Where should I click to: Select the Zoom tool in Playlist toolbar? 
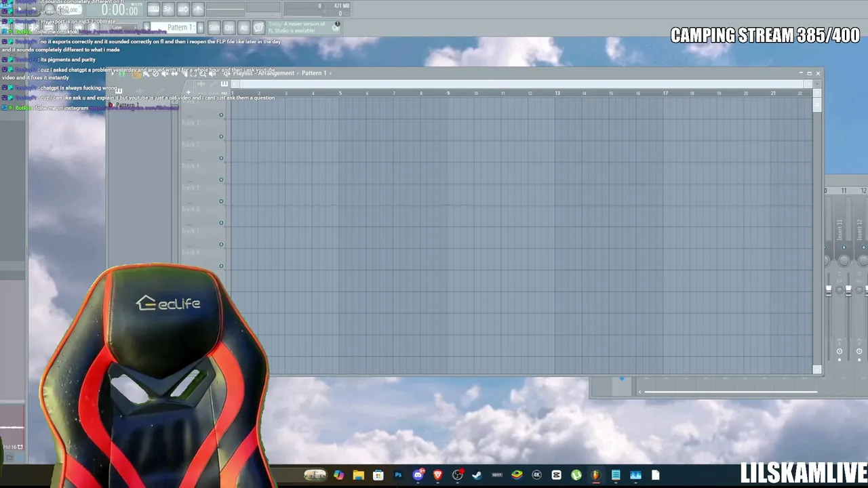click(204, 73)
